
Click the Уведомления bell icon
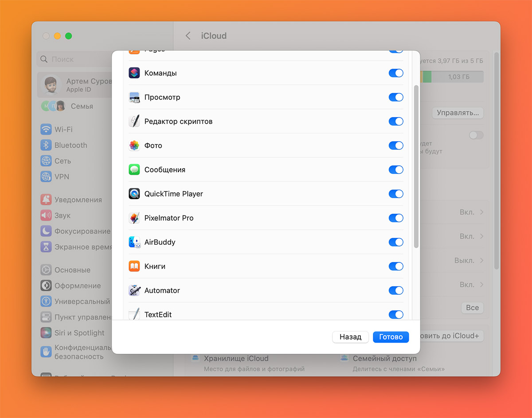point(46,199)
